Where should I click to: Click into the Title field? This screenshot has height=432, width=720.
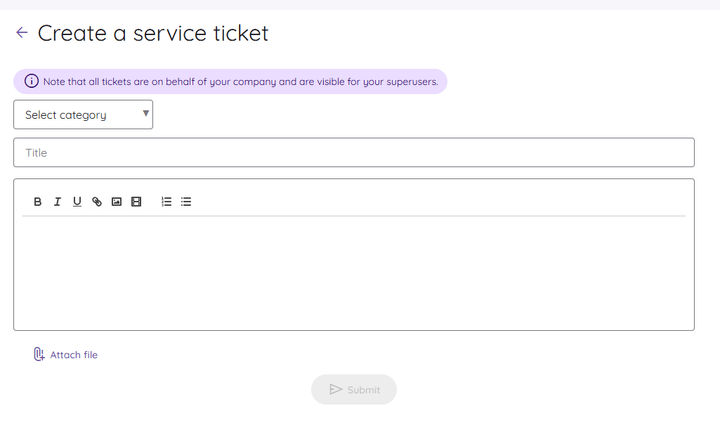354,153
